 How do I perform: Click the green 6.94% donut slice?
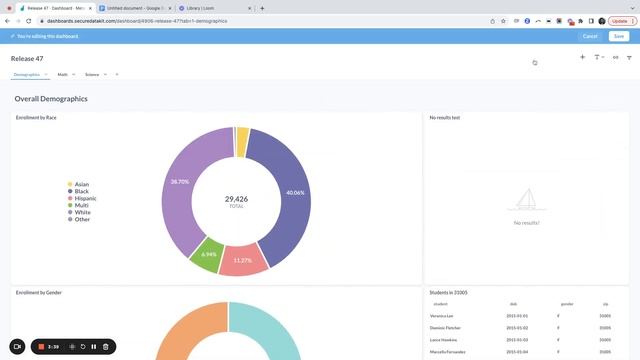[x=209, y=256]
